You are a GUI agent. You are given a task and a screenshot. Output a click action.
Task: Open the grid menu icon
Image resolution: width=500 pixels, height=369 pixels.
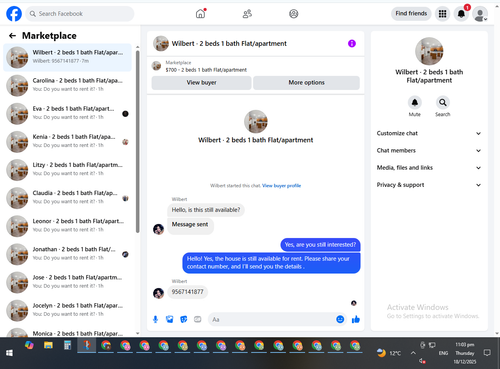[x=442, y=14]
